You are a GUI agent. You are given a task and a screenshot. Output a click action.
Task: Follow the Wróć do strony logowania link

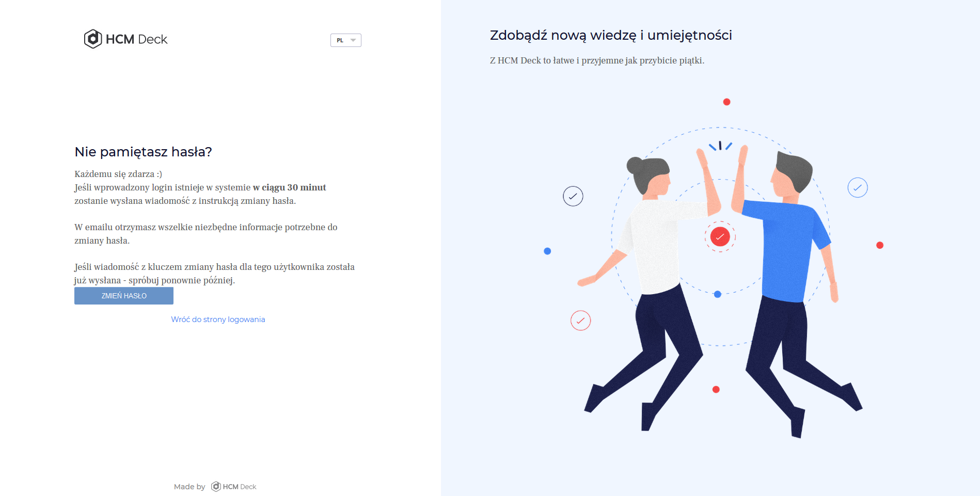(218, 319)
